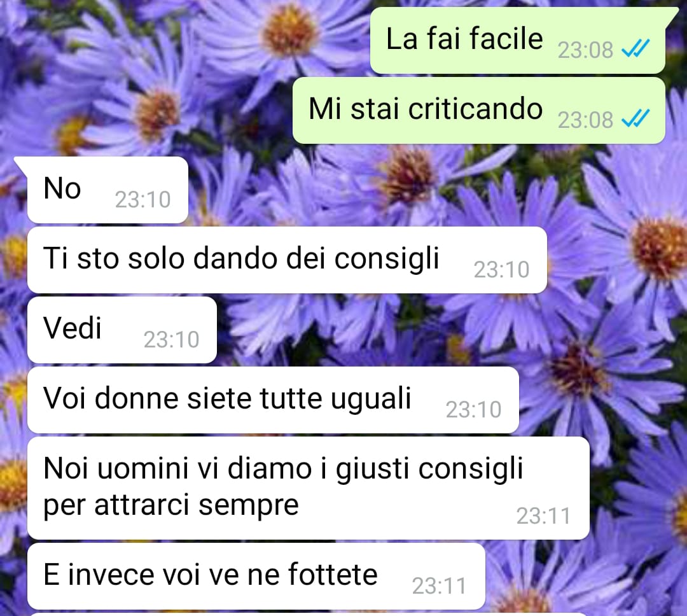Viewport: 687px width, 616px height.
Task: Tap the 'Vedi' message bubble
Action: [x=121, y=330]
